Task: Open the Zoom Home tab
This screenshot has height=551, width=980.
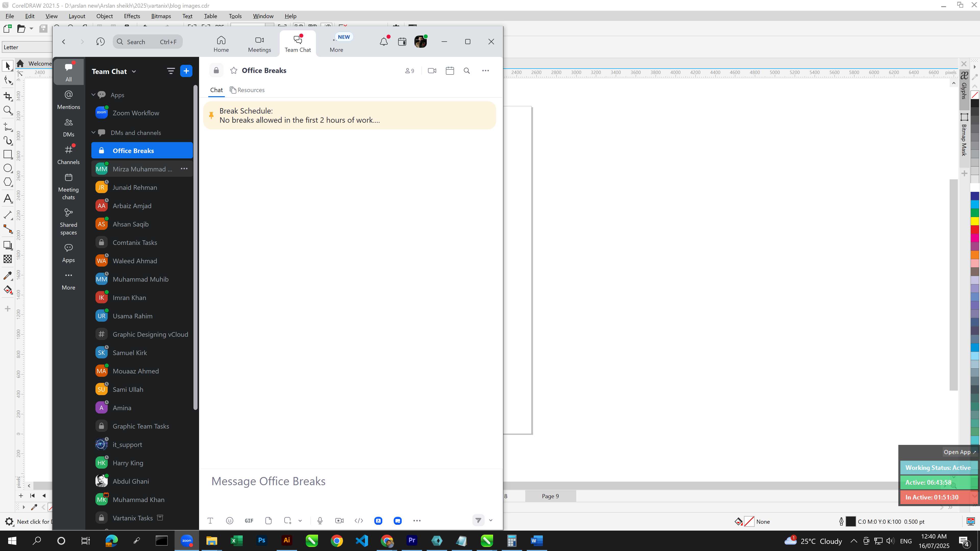Action: (221, 44)
